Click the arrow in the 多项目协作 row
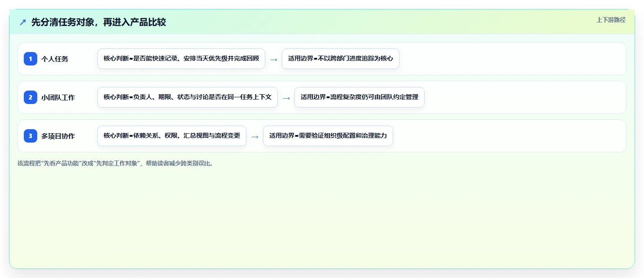 (255, 136)
